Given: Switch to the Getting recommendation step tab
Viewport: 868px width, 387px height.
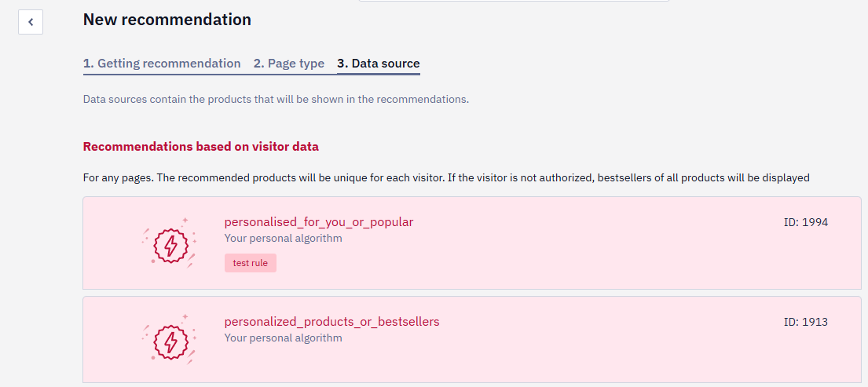Looking at the screenshot, I should point(162,64).
